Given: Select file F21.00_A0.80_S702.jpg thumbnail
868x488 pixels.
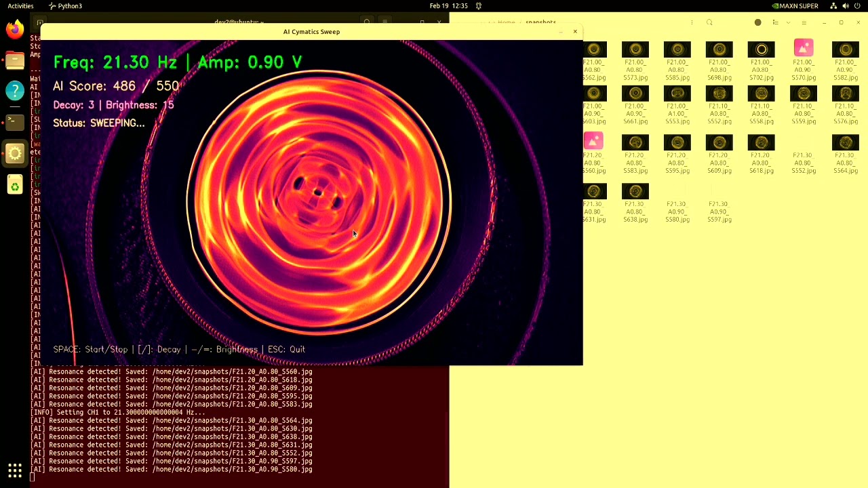Looking at the screenshot, I should (761, 49).
